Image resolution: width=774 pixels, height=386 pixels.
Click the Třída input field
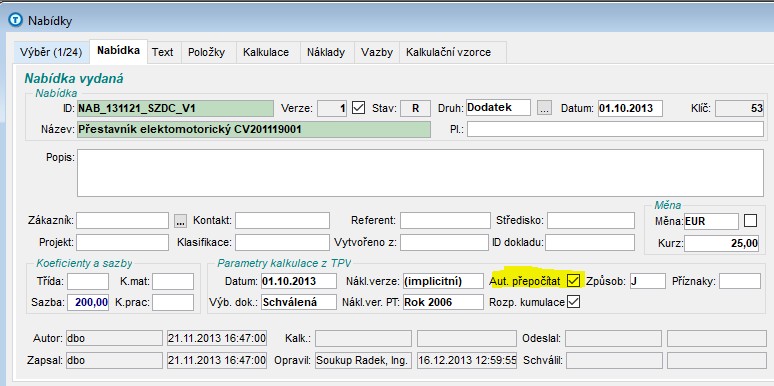tap(88, 281)
